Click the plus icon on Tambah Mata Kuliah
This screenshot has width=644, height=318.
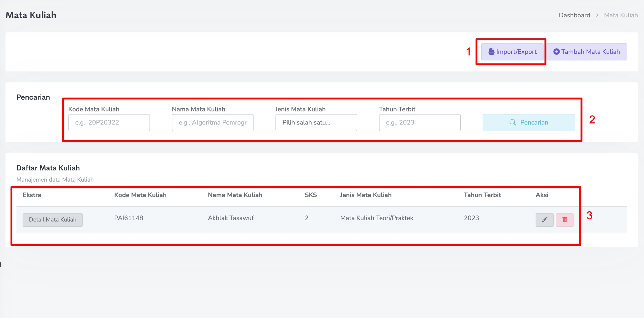coord(556,52)
